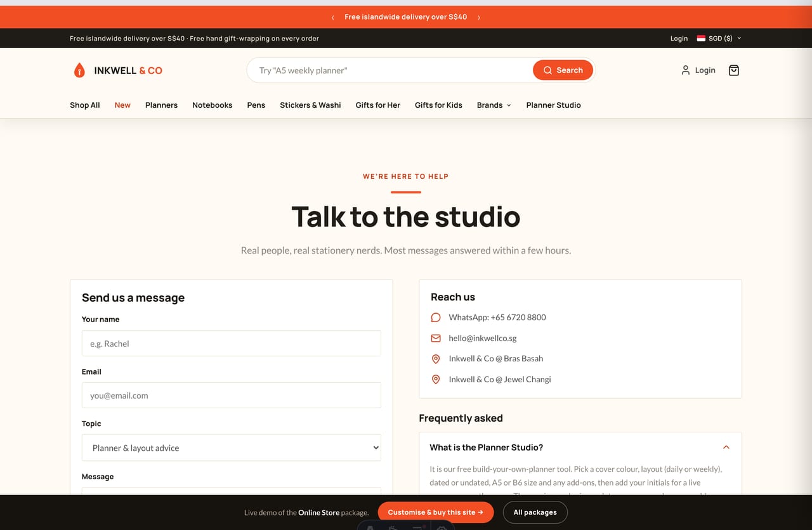Open the Inkwell & Co @ Jewel Changi location
812x530 pixels.
(500, 379)
